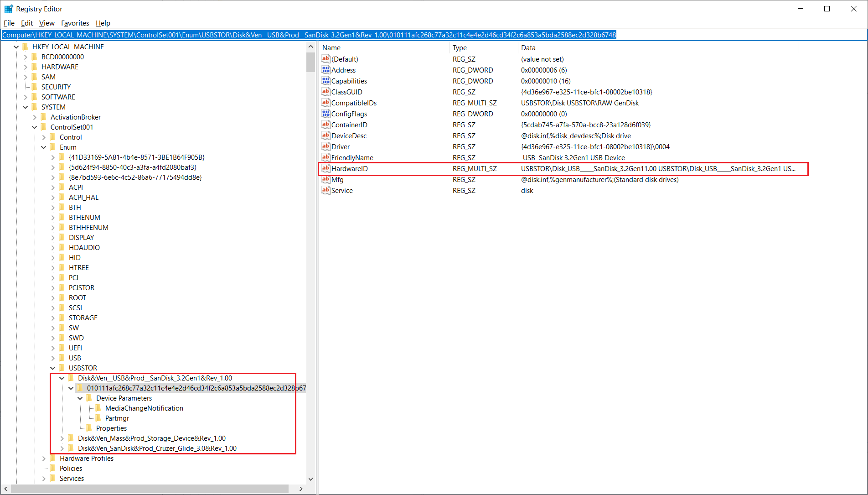
Task: Collapse the Device Parameters node
Action: coord(80,398)
